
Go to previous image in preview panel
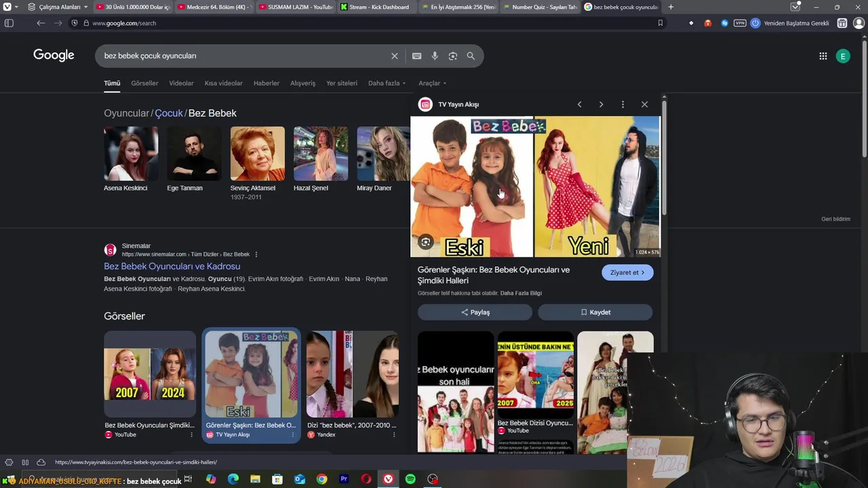[579, 104]
